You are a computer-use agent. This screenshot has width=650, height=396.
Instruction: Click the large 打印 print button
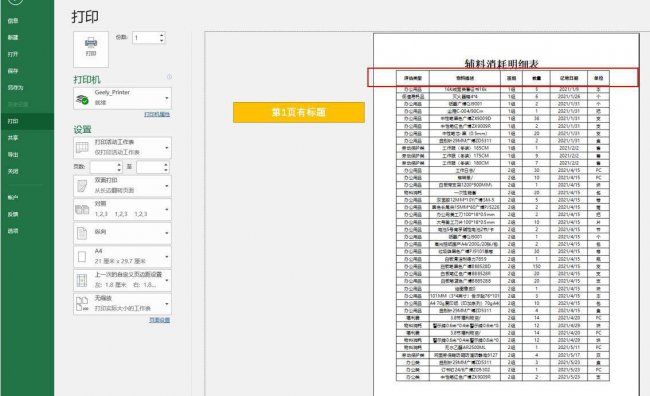tap(91, 49)
